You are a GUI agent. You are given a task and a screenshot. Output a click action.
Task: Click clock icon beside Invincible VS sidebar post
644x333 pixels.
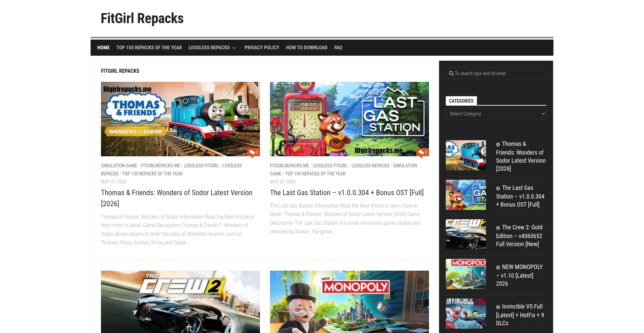coord(498,307)
